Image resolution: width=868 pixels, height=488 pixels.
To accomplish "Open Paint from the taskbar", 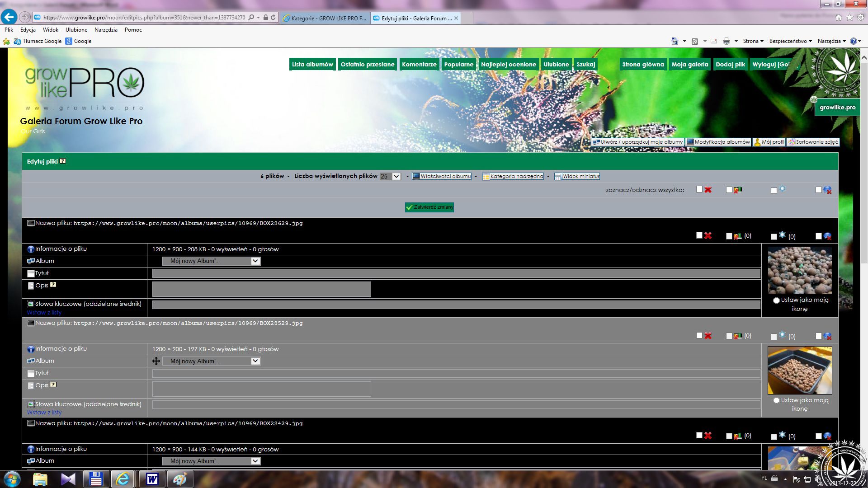I will [180, 479].
